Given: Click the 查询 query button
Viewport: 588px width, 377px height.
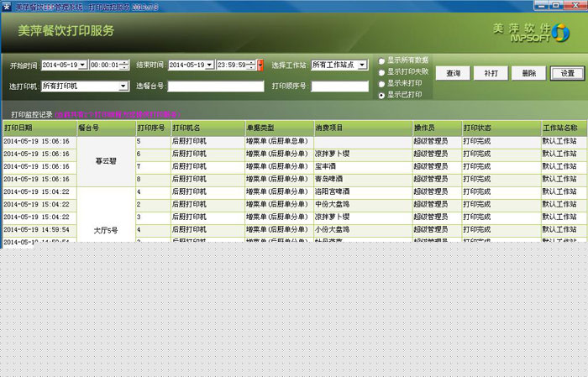Looking at the screenshot, I should coord(453,73).
